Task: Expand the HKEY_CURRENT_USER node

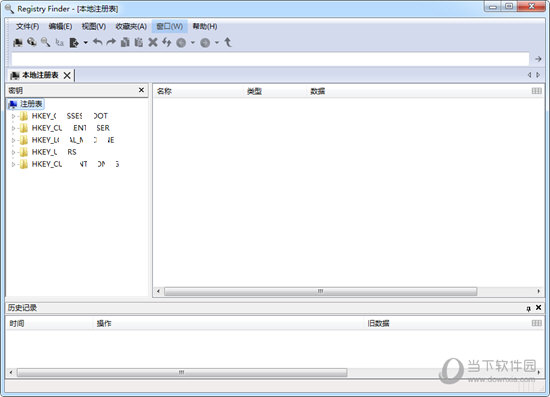Action: (x=13, y=128)
